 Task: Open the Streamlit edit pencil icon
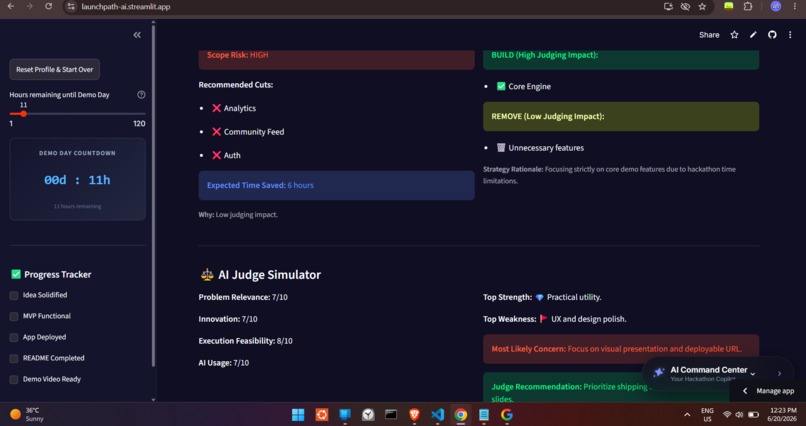753,35
